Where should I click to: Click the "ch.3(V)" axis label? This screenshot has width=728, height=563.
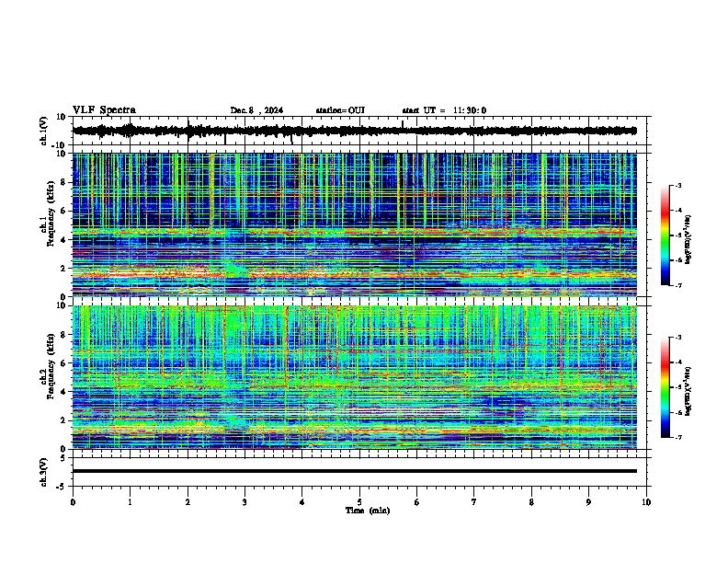[x=44, y=472]
